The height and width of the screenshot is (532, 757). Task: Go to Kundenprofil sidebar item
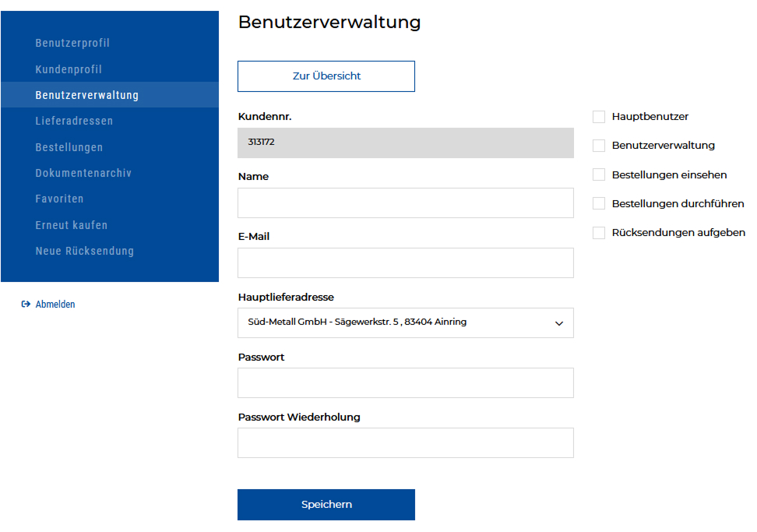[x=69, y=69]
